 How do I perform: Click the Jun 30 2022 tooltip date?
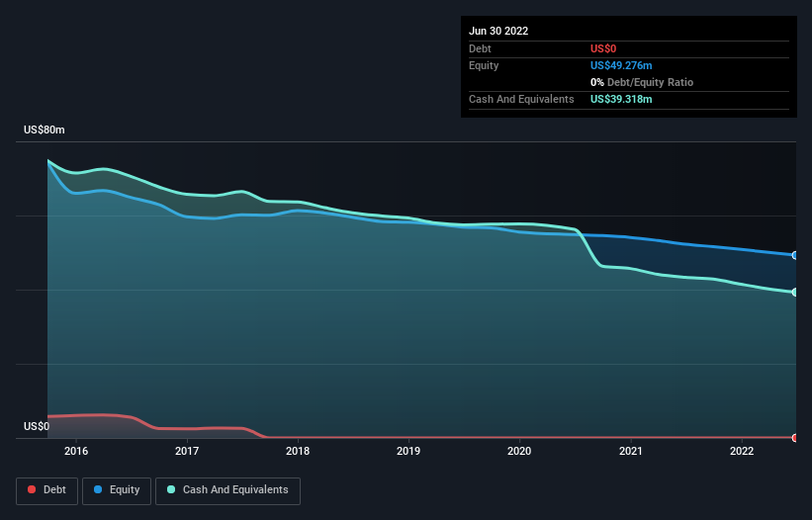pos(498,31)
